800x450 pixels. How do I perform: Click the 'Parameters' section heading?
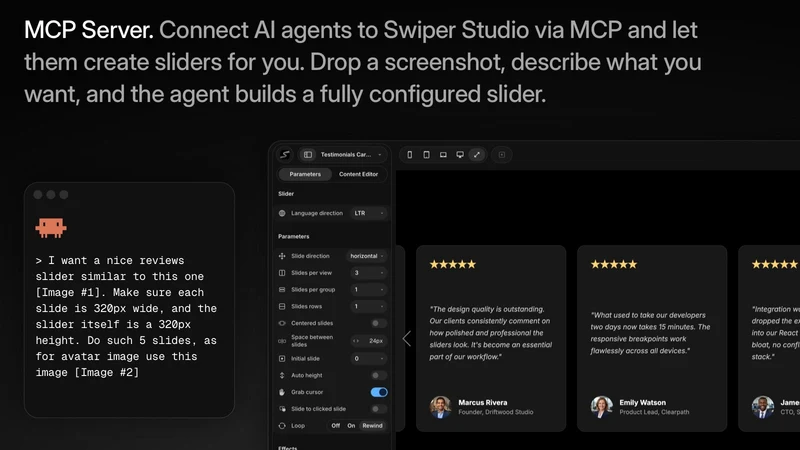click(294, 237)
